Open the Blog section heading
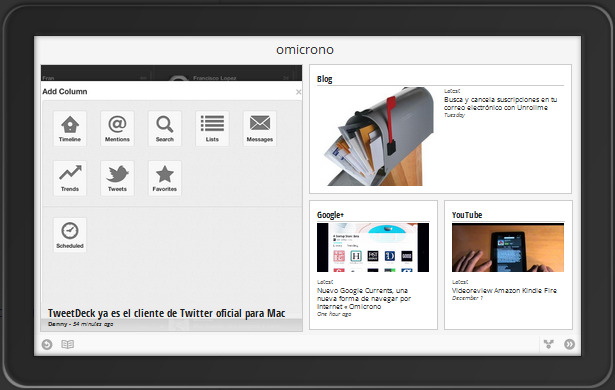The width and height of the screenshot is (615, 390). click(324, 79)
